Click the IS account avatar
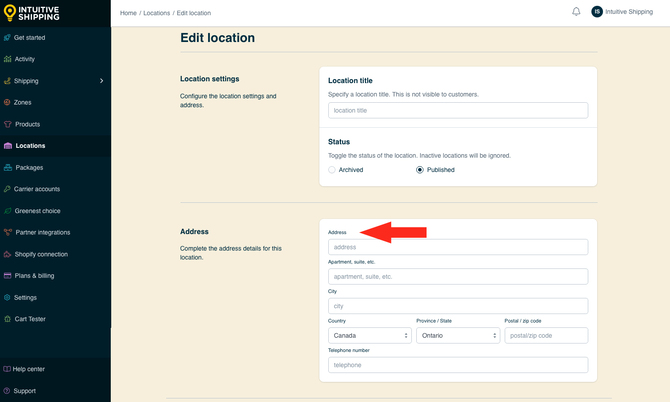The height and width of the screenshot is (402, 670). tap(597, 12)
